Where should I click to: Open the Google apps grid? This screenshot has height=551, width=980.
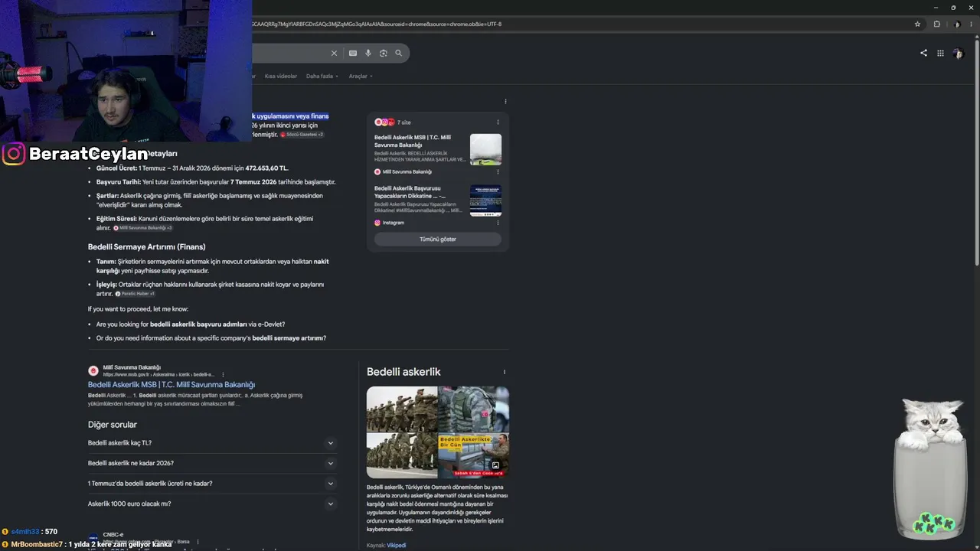click(x=940, y=53)
